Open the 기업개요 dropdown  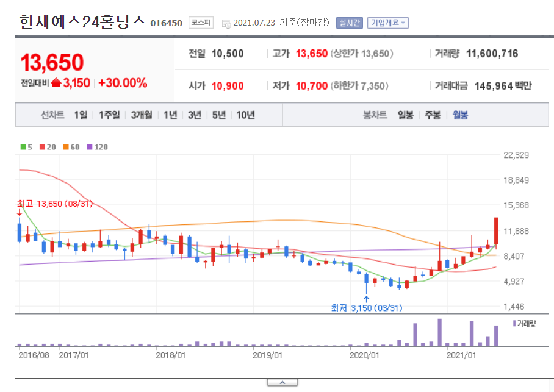pyautogui.click(x=388, y=23)
